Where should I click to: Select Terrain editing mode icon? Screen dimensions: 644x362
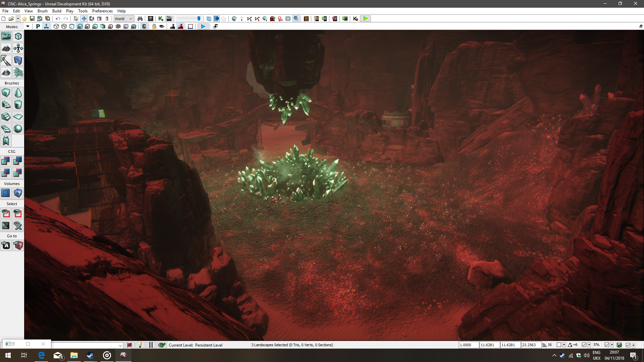click(6, 49)
